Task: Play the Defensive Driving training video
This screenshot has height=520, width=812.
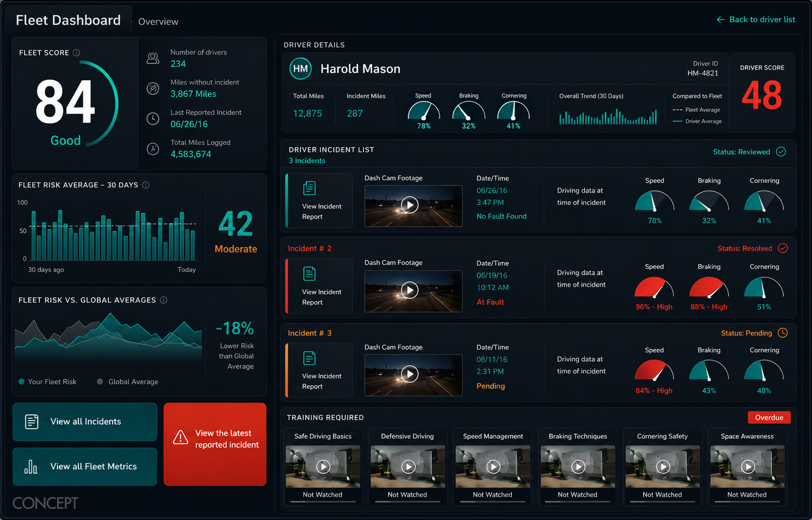Action: [x=408, y=467]
